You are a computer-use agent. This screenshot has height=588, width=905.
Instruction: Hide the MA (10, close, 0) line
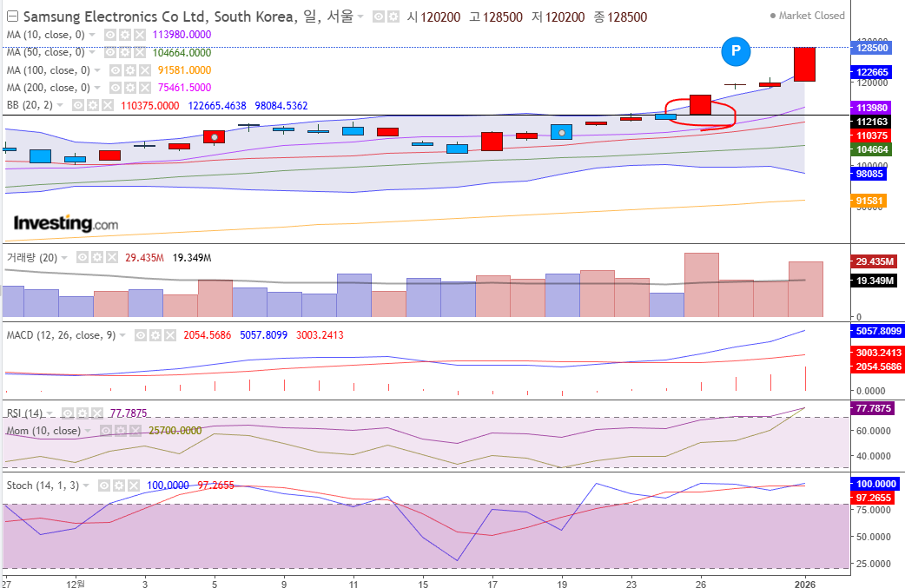coord(109,35)
